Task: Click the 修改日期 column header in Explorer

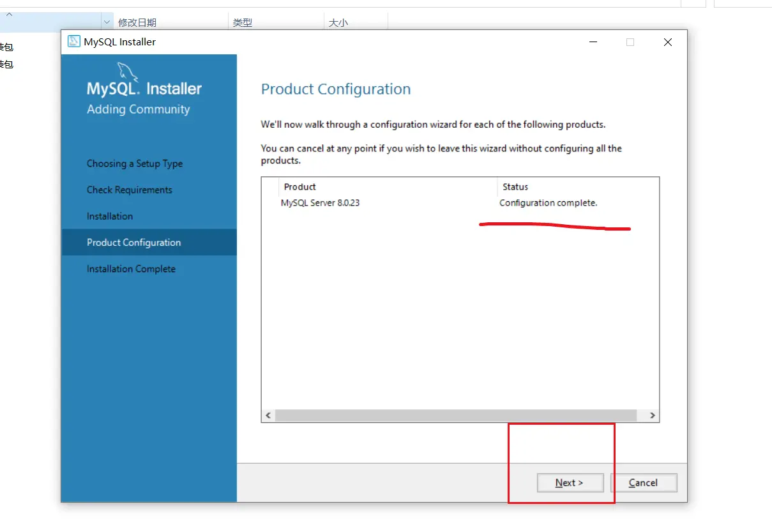Action: [137, 22]
